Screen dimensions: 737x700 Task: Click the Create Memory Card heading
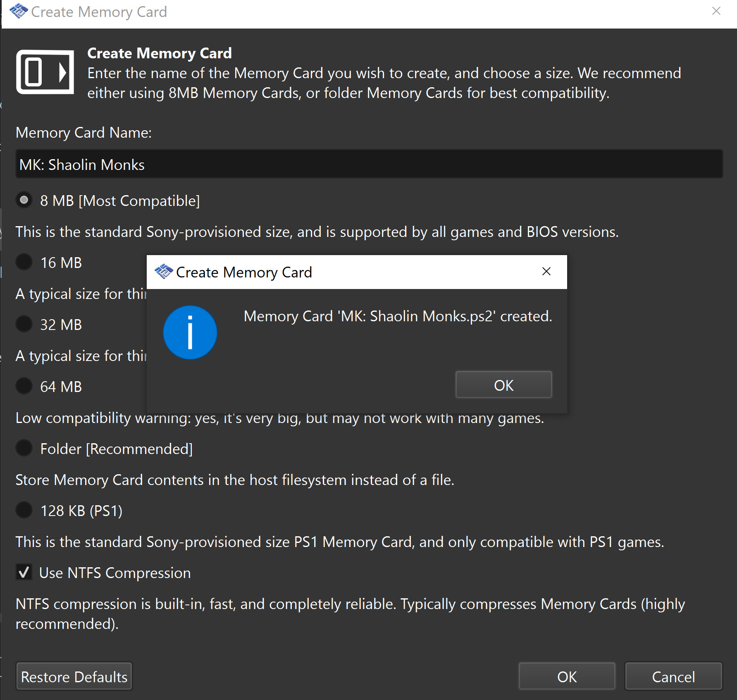click(x=159, y=53)
